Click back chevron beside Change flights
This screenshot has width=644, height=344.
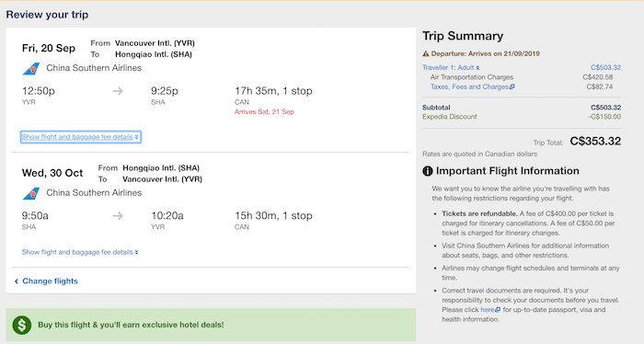point(17,281)
